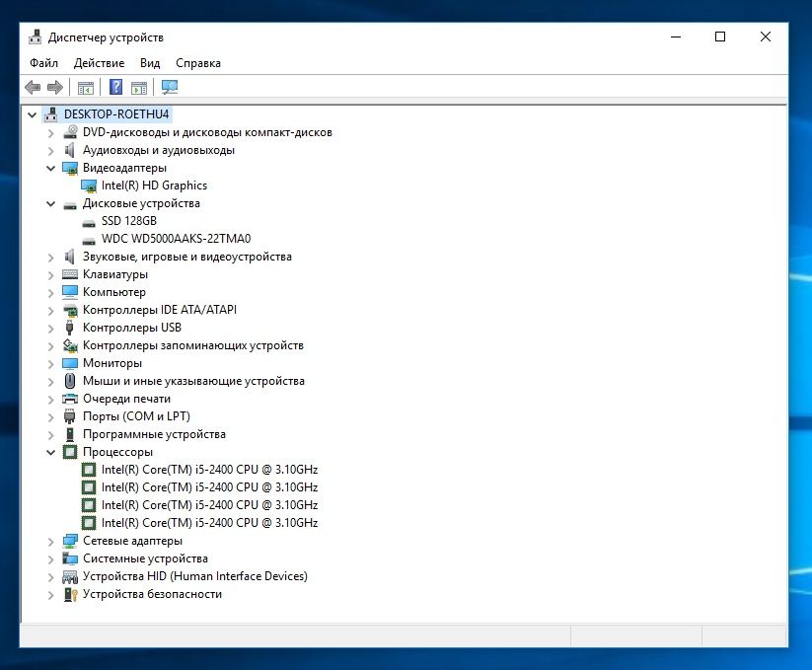Screen dimensions: 812x670
Task: Click the Устройства безопасности key icon
Action: 70,594
